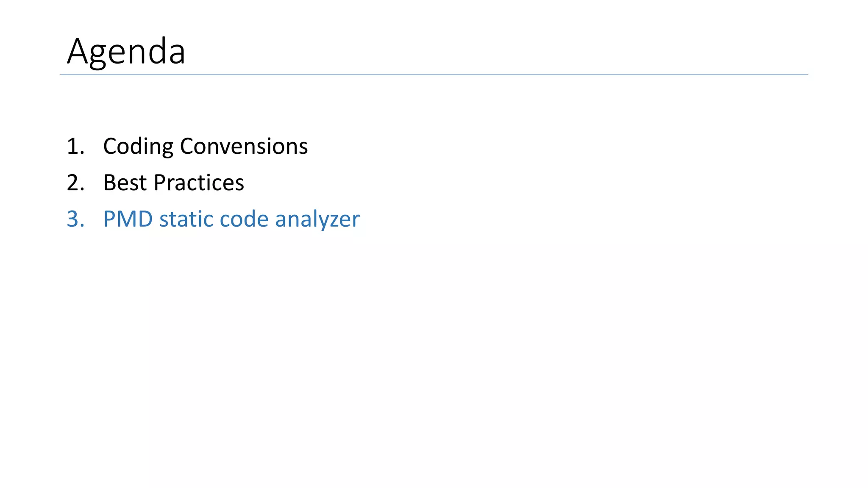868x488 pixels.
Task: Click the list number "1."
Action: (x=75, y=146)
